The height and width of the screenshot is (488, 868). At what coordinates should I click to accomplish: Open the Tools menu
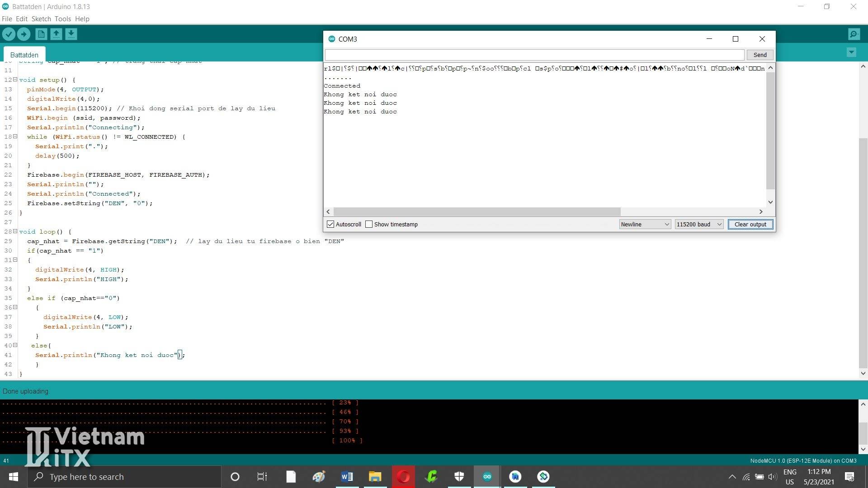(x=62, y=19)
